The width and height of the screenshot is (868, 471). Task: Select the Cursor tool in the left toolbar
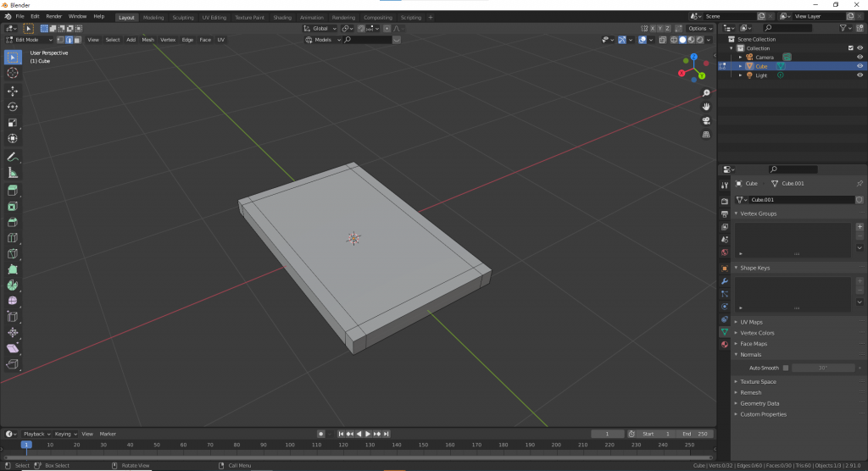tap(13, 73)
